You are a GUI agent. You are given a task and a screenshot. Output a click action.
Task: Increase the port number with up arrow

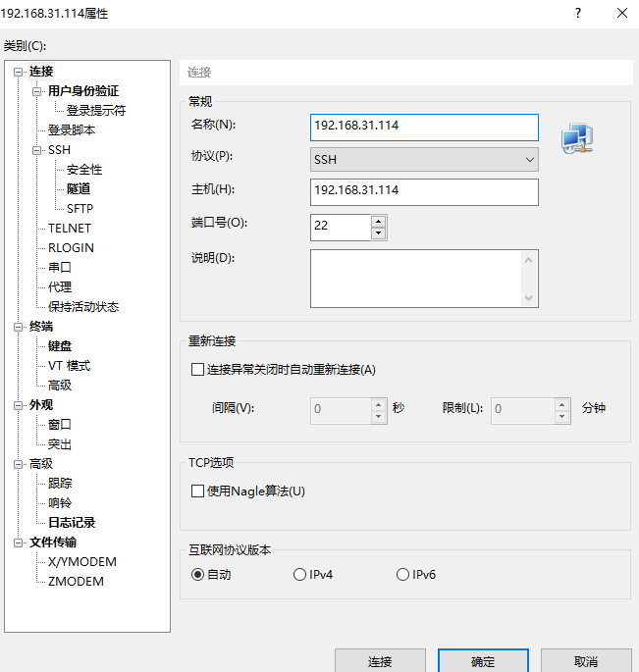(378, 222)
